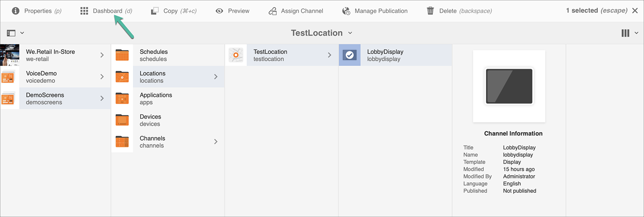Click the display preview thumbnail

point(509,86)
